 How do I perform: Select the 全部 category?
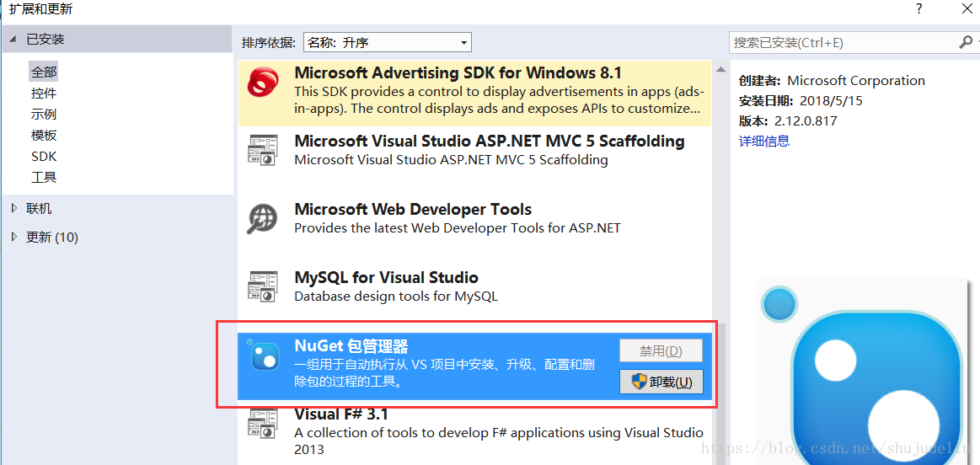44,72
